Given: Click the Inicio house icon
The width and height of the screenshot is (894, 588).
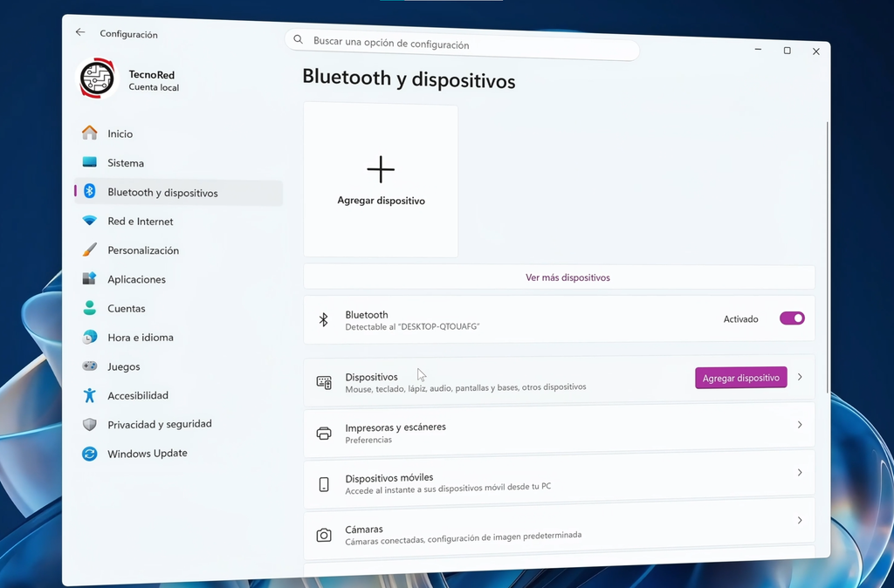Looking at the screenshot, I should [90, 133].
